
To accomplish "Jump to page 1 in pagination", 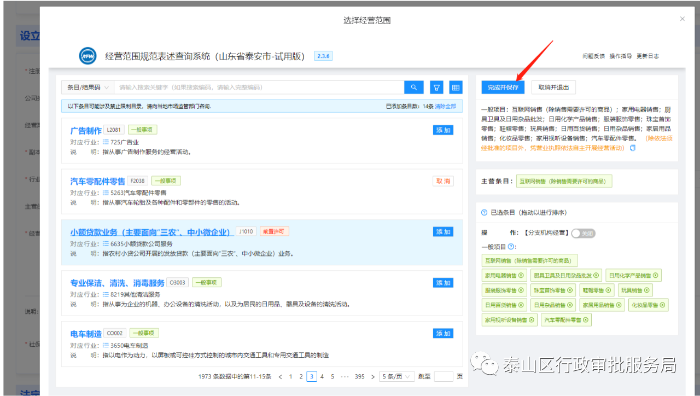I will tap(291, 377).
